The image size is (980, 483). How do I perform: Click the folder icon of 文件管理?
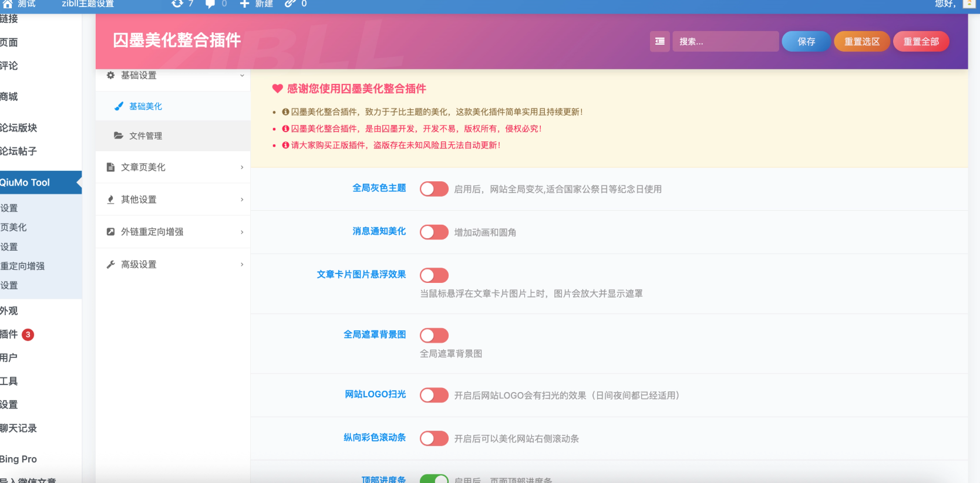coord(119,136)
